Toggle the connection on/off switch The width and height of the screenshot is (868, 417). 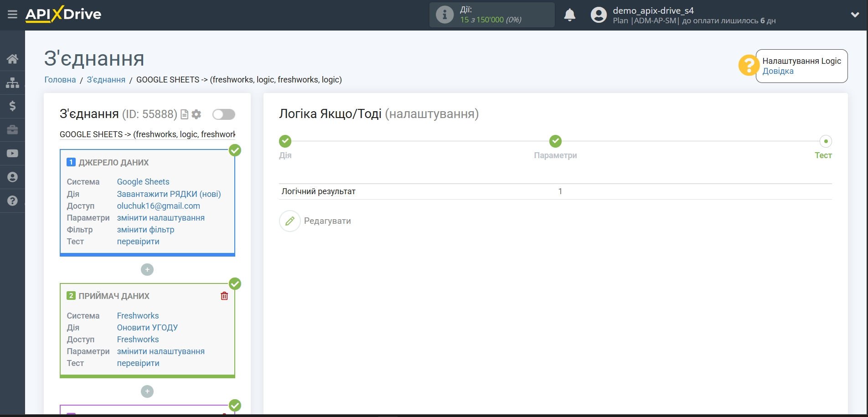point(223,114)
